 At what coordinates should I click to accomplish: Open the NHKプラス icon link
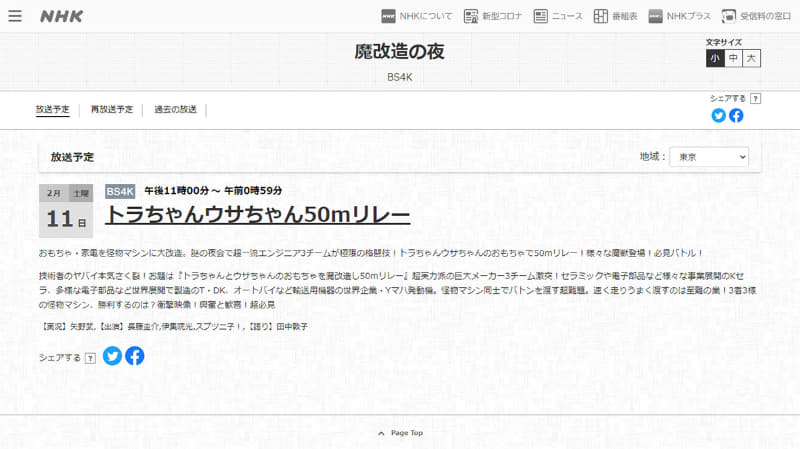click(655, 16)
